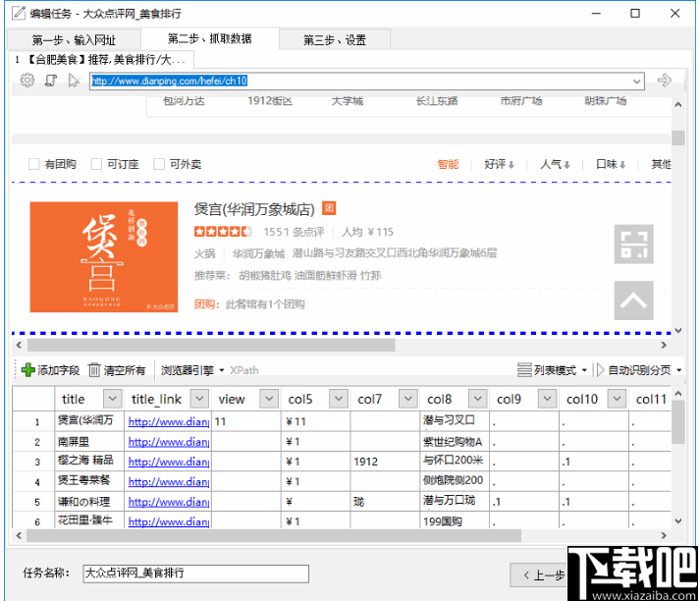Sort by 人气 on web page
700x601 pixels.
coord(555,164)
